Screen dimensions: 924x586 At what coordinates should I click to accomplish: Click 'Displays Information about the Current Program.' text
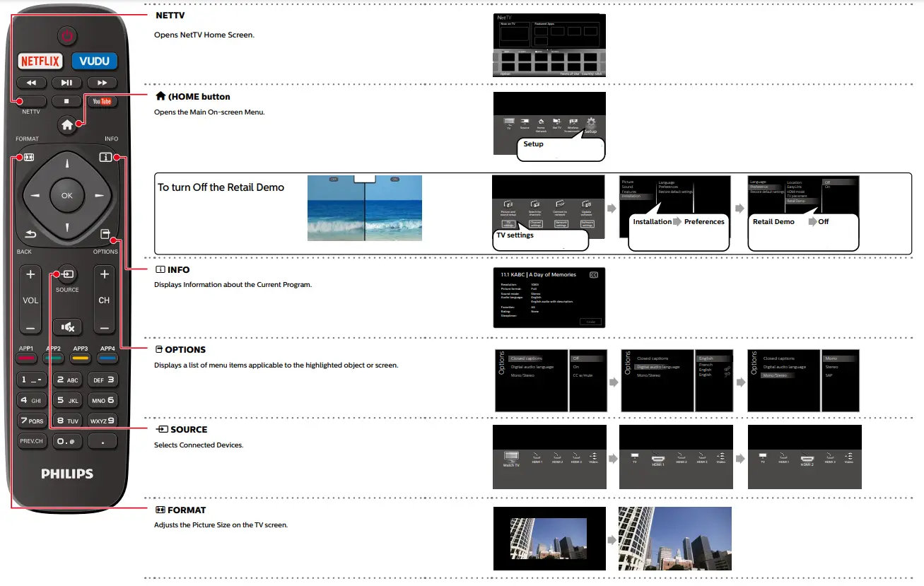(x=233, y=285)
